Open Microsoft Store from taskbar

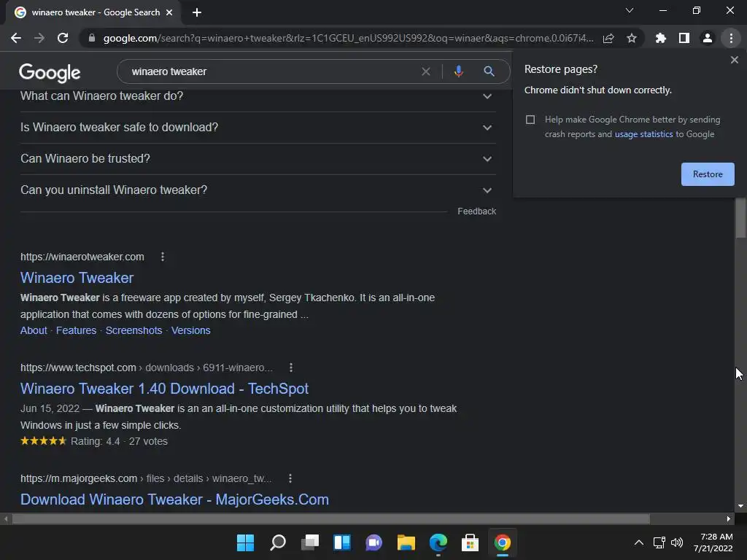click(471, 542)
